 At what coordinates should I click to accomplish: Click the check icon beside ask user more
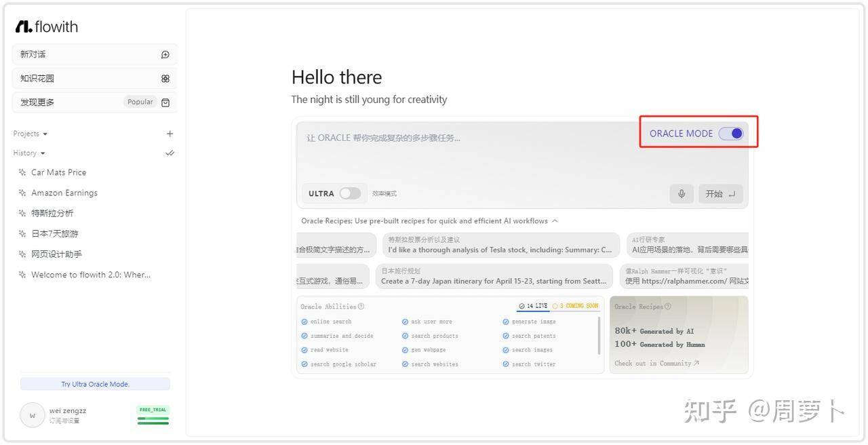pyautogui.click(x=405, y=322)
